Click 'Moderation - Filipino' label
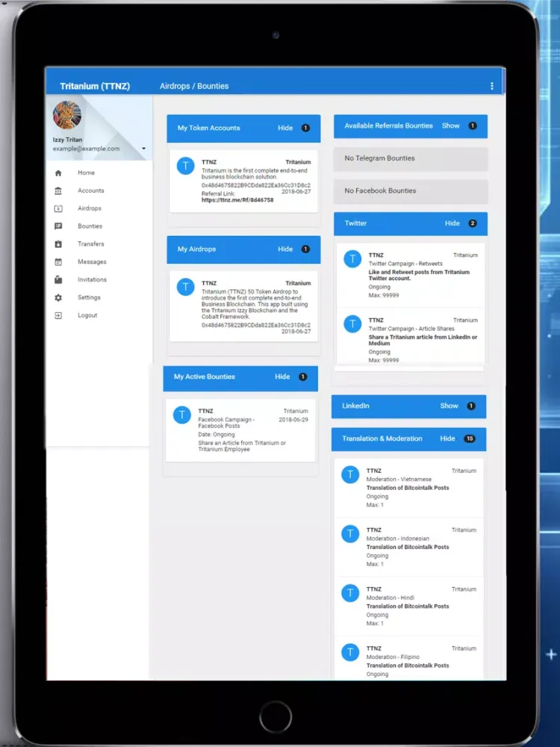Viewport: 560px width, 747px height. click(x=393, y=657)
